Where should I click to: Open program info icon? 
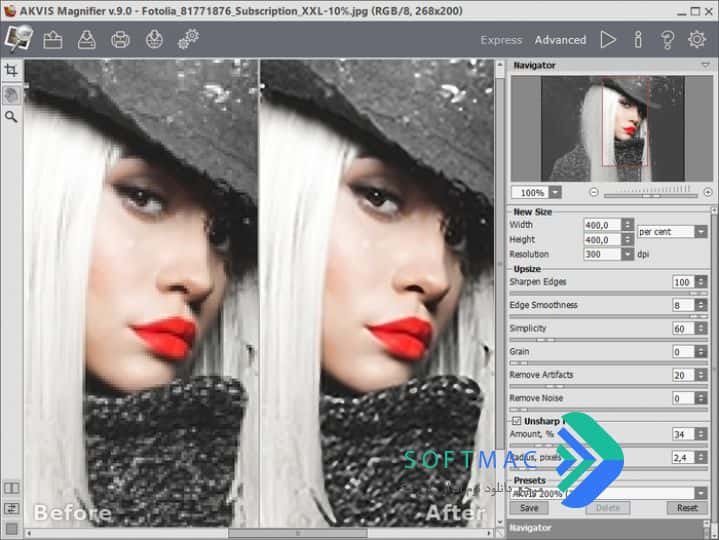638,40
